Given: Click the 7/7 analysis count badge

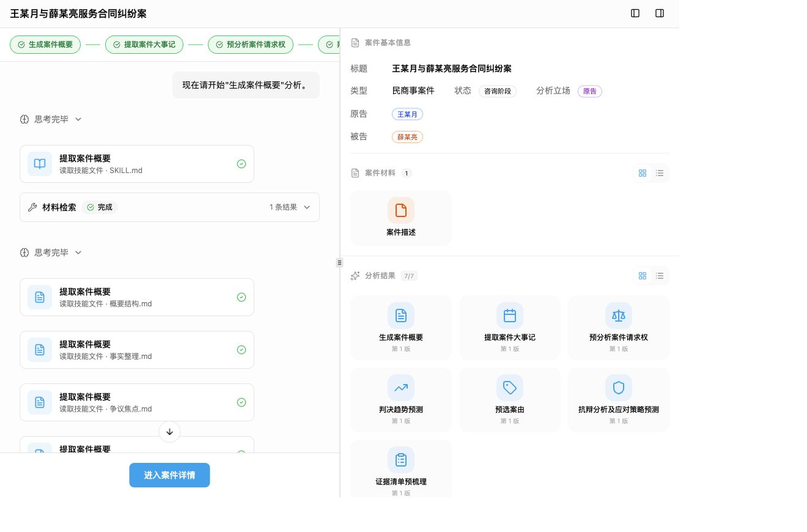Looking at the screenshot, I should tap(409, 276).
